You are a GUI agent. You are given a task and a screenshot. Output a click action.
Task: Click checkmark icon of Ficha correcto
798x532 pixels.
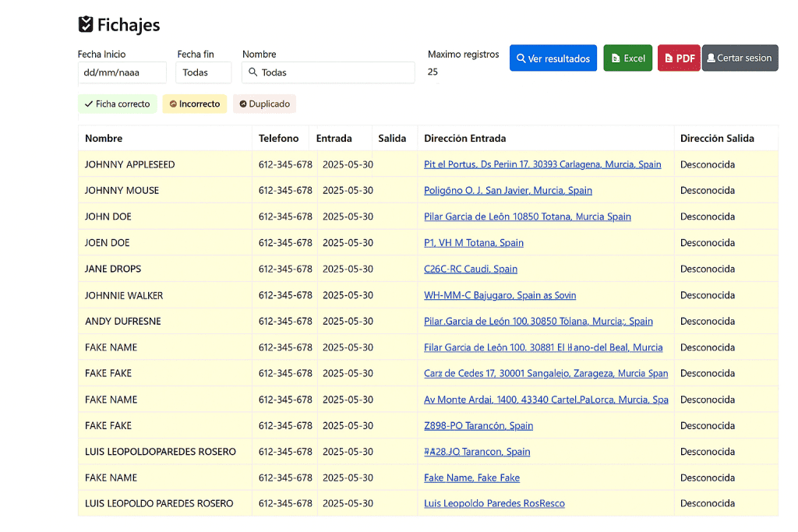88,104
